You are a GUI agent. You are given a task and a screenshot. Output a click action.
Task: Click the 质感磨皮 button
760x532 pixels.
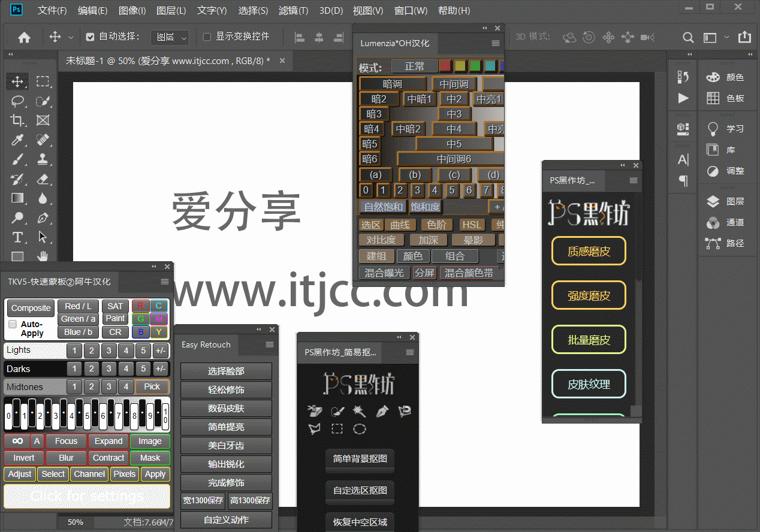pos(589,251)
